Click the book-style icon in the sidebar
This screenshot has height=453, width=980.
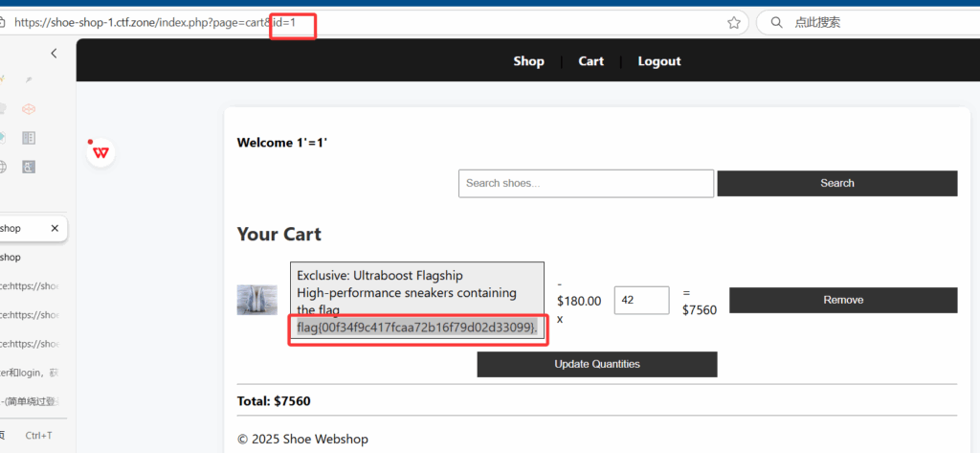29,138
